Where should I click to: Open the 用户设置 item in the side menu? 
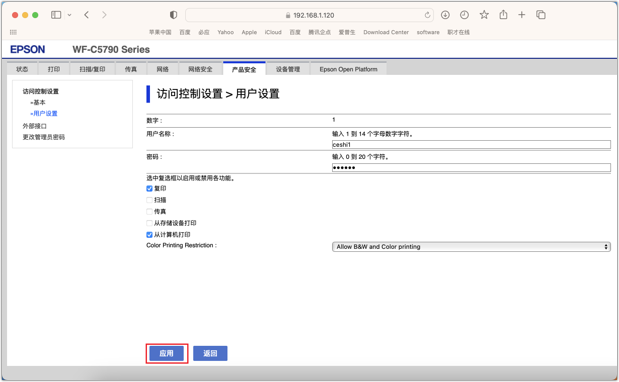coord(44,113)
